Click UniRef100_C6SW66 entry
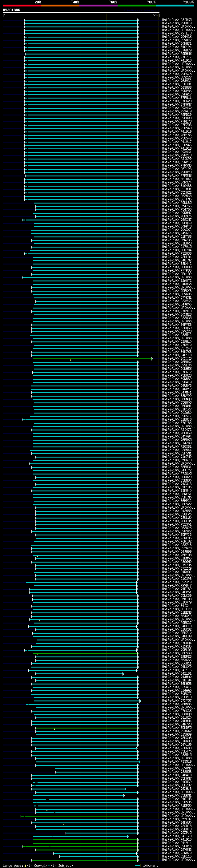The image size is (197, 868). 177,88
